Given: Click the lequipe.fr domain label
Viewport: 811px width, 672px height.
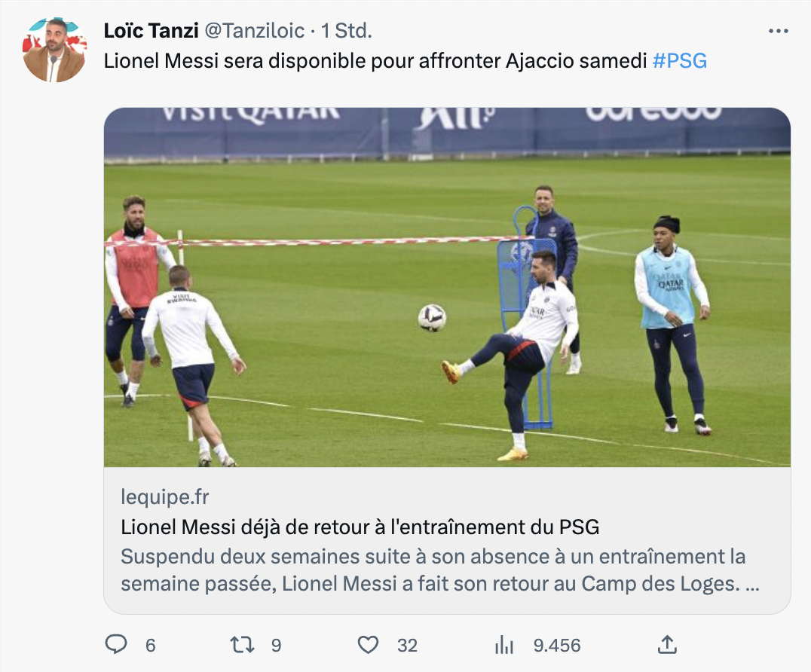Looking at the screenshot, I should click(x=165, y=497).
